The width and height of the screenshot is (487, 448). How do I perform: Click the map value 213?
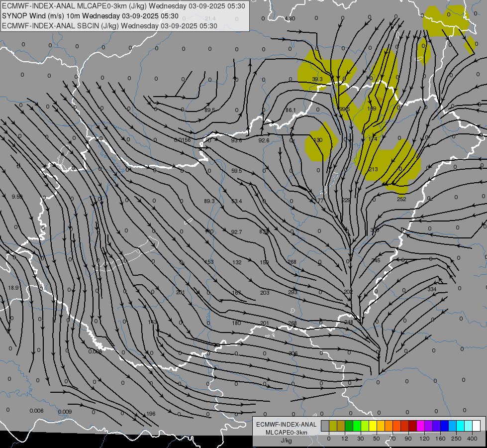click(373, 169)
